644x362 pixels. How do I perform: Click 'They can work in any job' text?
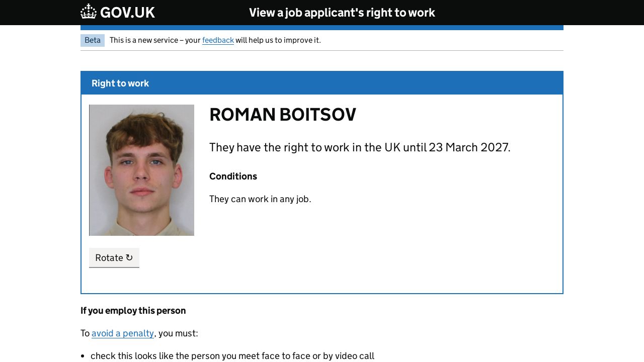click(x=260, y=199)
